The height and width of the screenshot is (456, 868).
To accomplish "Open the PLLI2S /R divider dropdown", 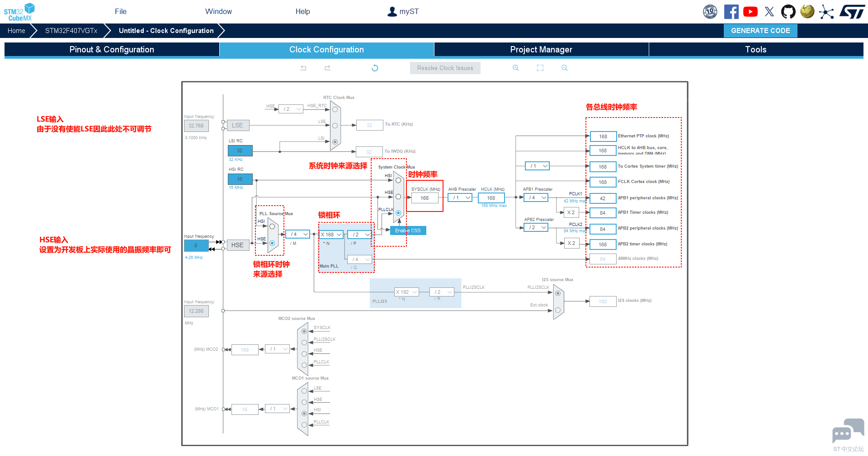I will tap(442, 292).
